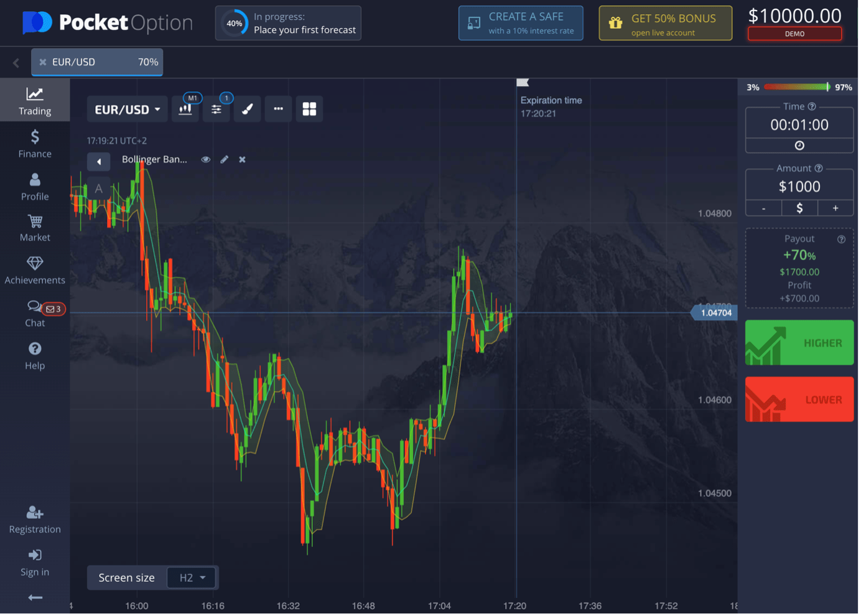Image resolution: width=861 pixels, height=616 pixels.
Task: Open the Market section
Action: coord(34,228)
